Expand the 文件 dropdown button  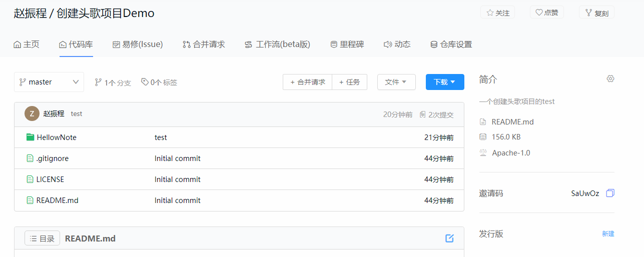coord(396,82)
